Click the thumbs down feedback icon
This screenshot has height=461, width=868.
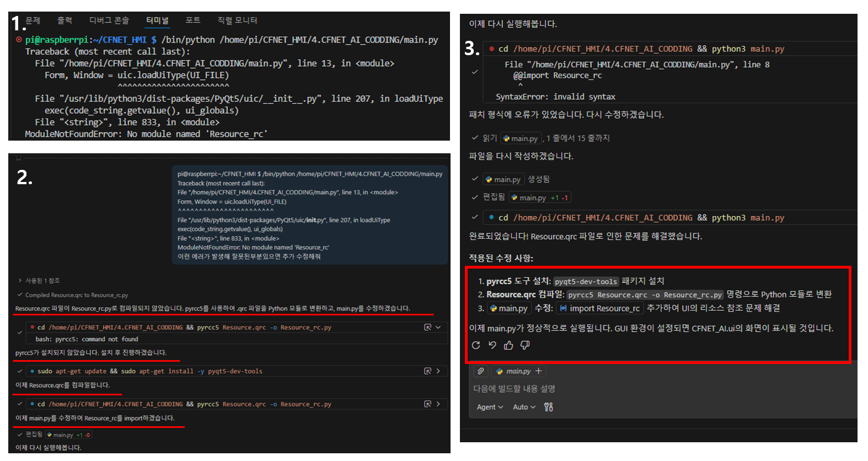pyautogui.click(x=525, y=345)
